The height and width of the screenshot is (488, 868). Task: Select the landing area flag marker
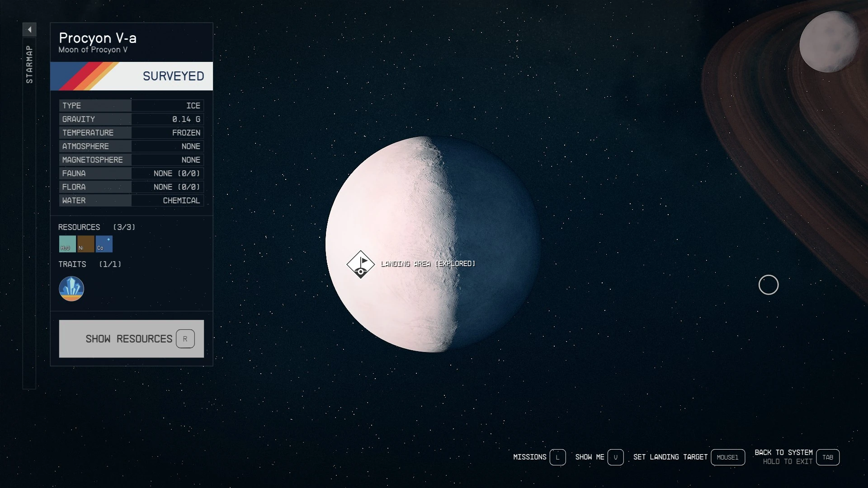[361, 264]
